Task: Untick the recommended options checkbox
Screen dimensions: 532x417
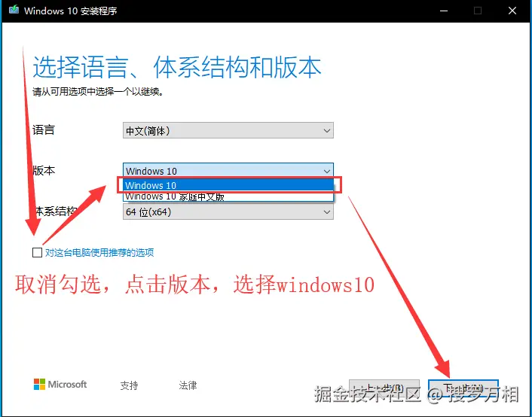Action: [37, 253]
